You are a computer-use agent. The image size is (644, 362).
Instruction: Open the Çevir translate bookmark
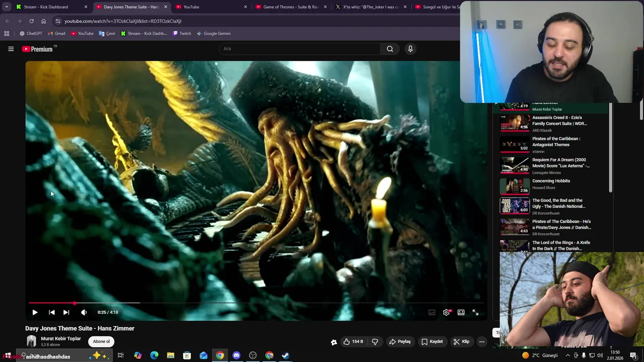coord(107,34)
